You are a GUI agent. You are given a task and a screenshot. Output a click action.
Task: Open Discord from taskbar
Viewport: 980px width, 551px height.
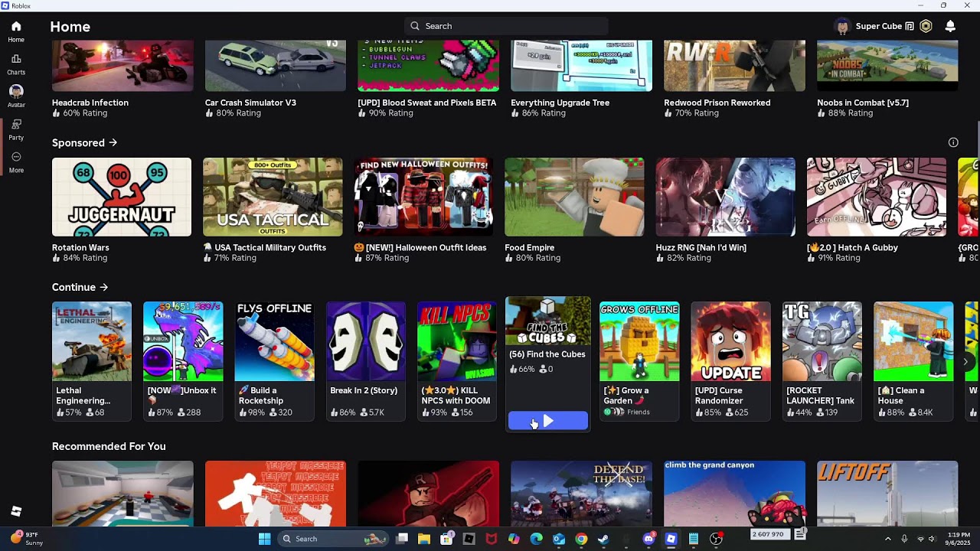(648, 539)
